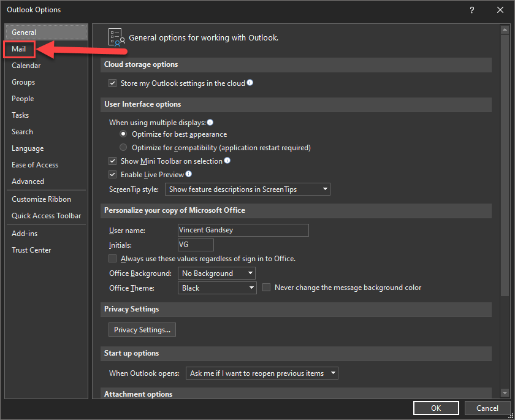Click the General options header icon
The width and height of the screenshot is (515, 420).
(x=116, y=37)
